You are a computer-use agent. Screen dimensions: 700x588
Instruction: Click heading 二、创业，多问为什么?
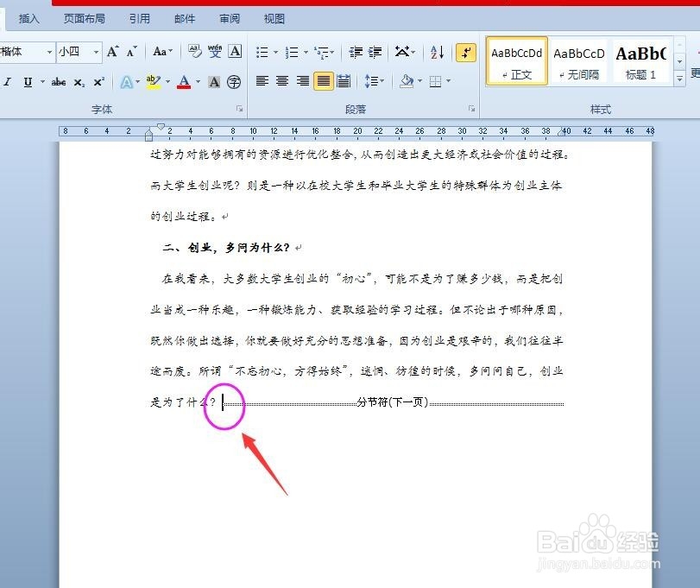226,247
